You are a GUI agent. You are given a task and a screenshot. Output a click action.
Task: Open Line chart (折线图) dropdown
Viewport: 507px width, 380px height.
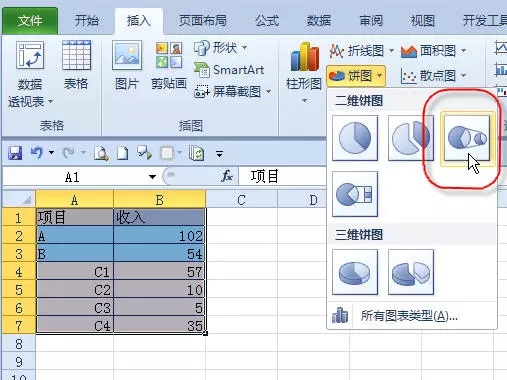point(361,51)
